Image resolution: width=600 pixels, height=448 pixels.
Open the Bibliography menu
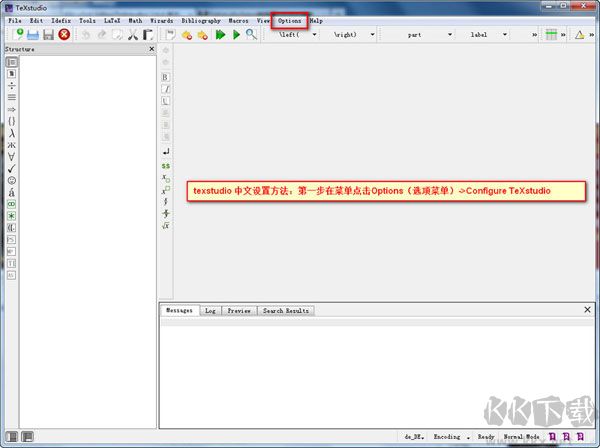(201, 21)
